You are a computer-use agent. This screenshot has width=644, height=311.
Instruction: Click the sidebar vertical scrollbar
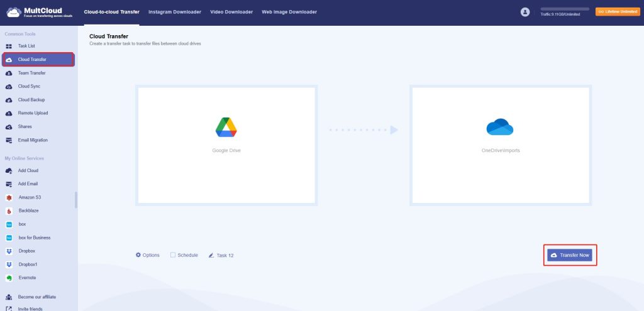(76, 200)
